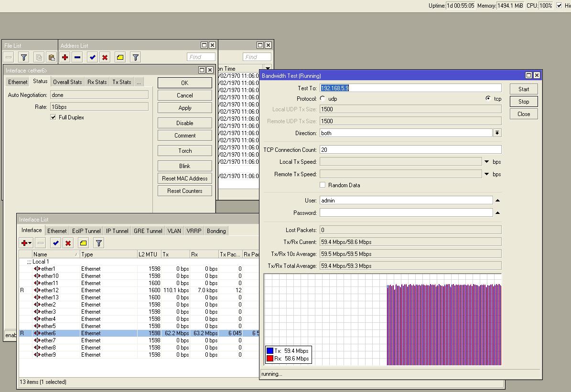Click the yellow comment icon in Address List
The width and height of the screenshot is (571, 392).
(120, 57)
